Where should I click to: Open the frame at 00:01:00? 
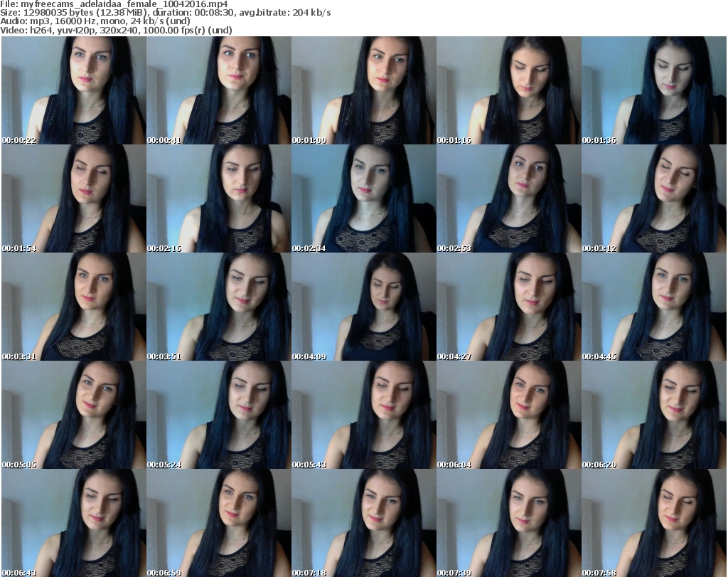click(x=363, y=90)
